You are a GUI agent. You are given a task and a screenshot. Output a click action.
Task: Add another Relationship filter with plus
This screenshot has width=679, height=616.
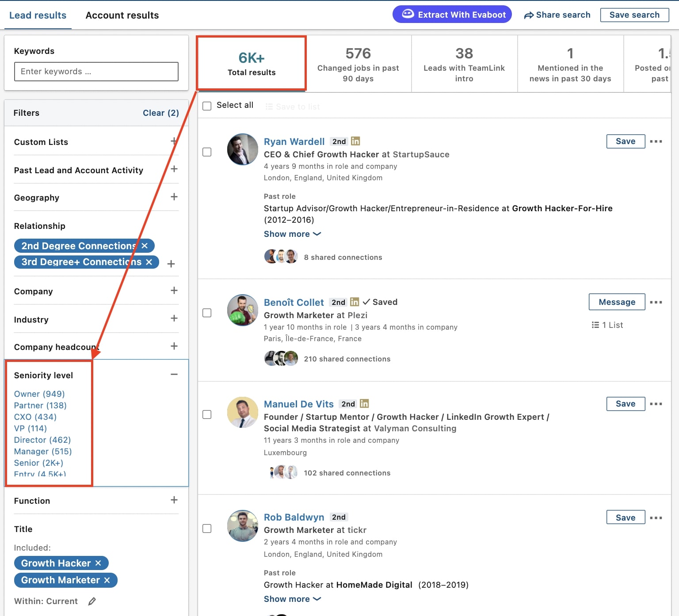171,264
